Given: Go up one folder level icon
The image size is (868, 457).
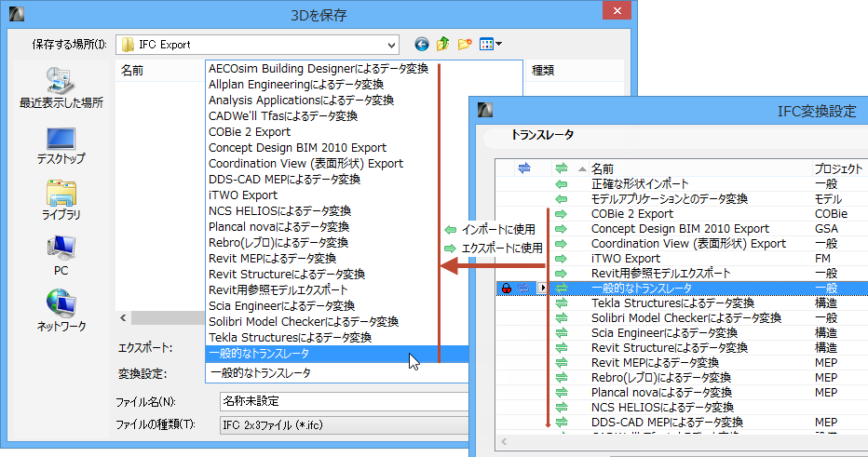Looking at the screenshot, I should 443,45.
